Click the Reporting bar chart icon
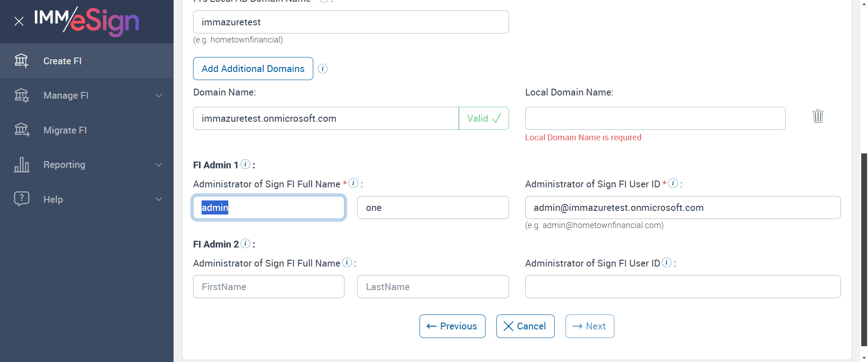The height and width of the screenshot is (362, 868). click(21, 165)
